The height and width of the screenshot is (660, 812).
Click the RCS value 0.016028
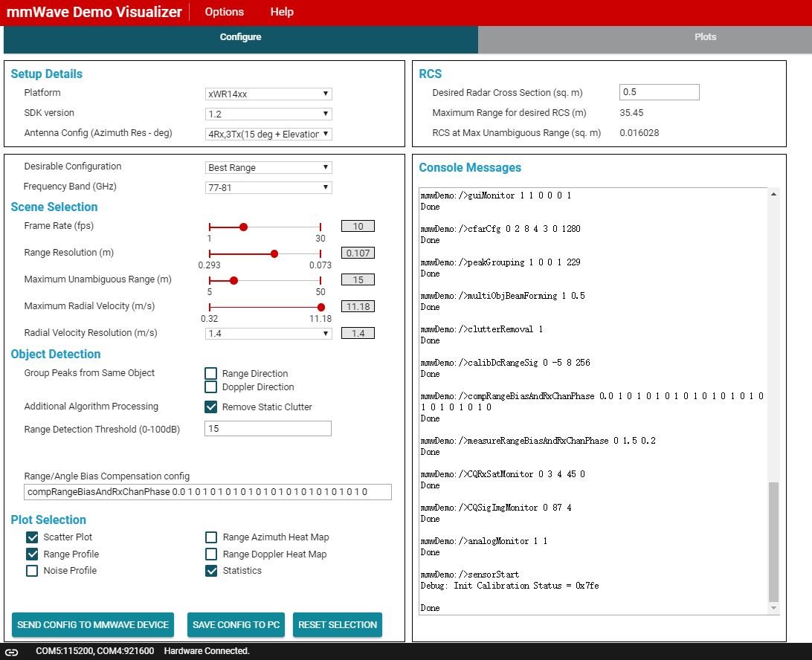coord(639,133)
